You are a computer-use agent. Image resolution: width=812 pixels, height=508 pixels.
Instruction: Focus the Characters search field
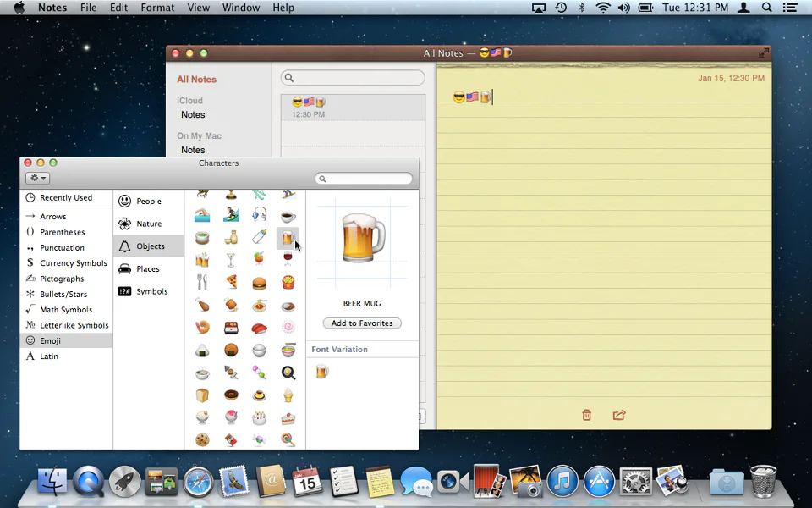tap(364, 179)
